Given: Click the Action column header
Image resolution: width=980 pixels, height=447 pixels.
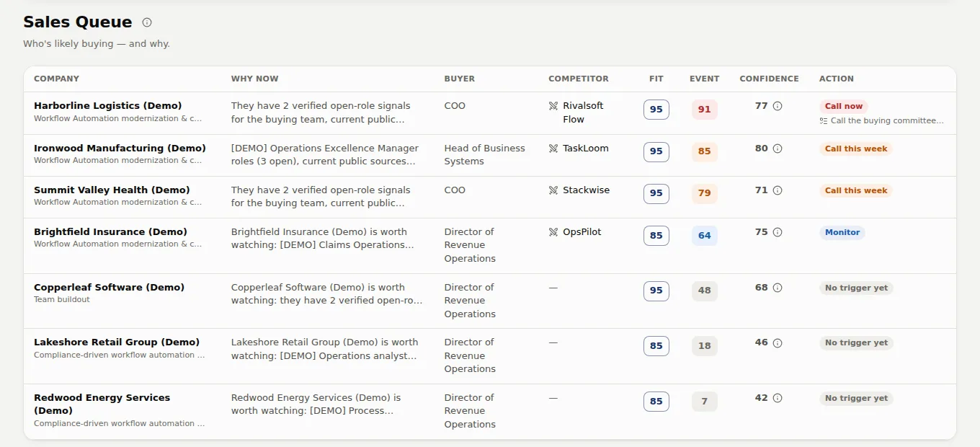Looking at the screenshot, I should coord(837,79).
